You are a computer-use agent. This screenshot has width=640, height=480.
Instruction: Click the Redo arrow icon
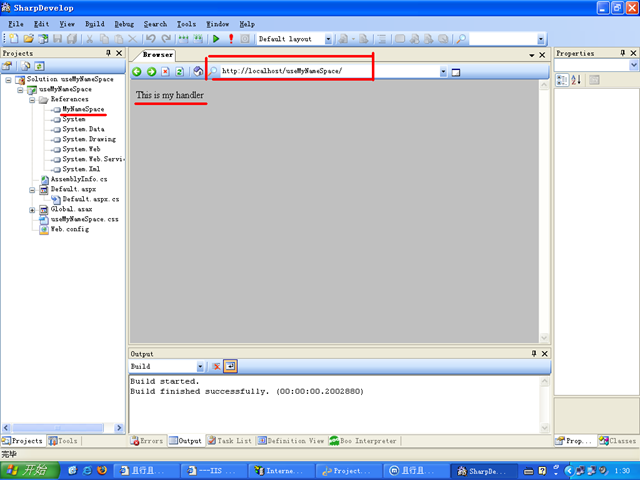pos(166,39)
